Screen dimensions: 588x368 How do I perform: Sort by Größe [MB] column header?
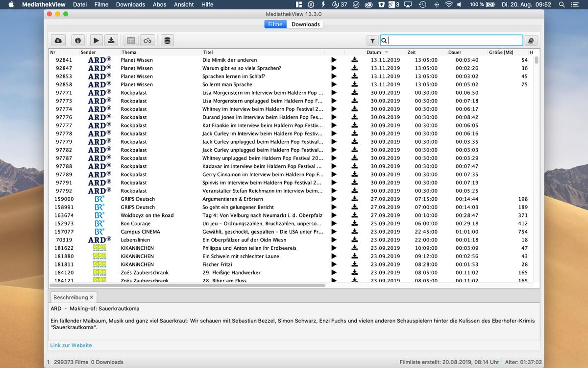(507, 52)
